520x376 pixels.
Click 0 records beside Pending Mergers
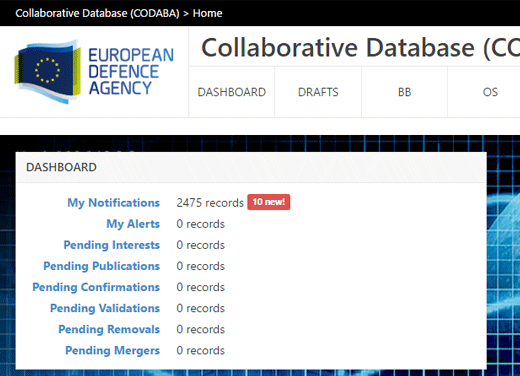click(x=201, y=350)
